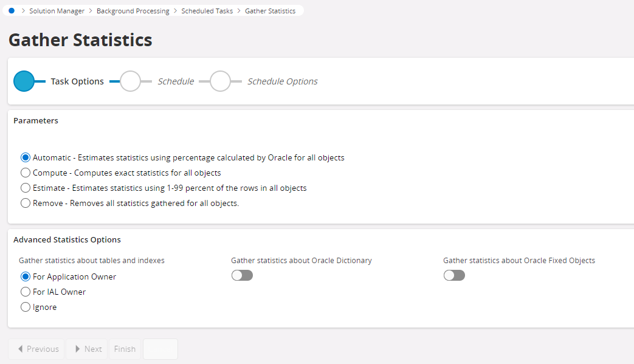Enable Oracle Fixed Objects statistics toggle
634x364 pixels.
(x=454, y=275)
